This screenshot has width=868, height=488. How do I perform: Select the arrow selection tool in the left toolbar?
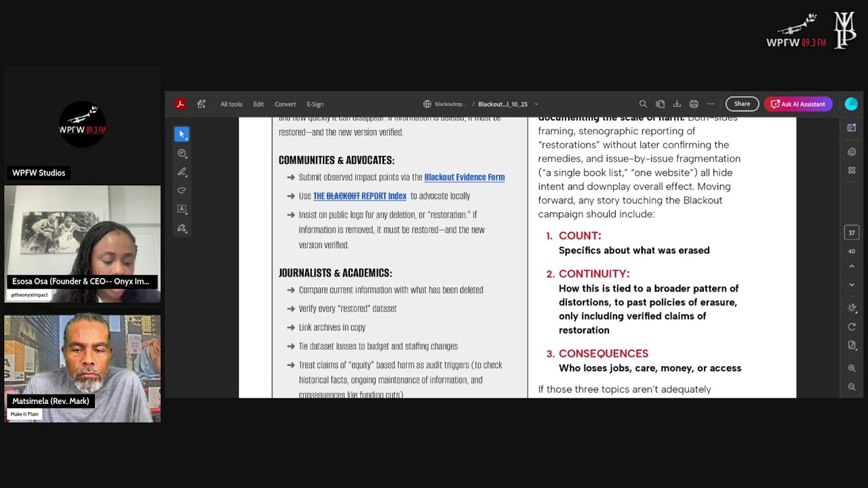(182, 134)
